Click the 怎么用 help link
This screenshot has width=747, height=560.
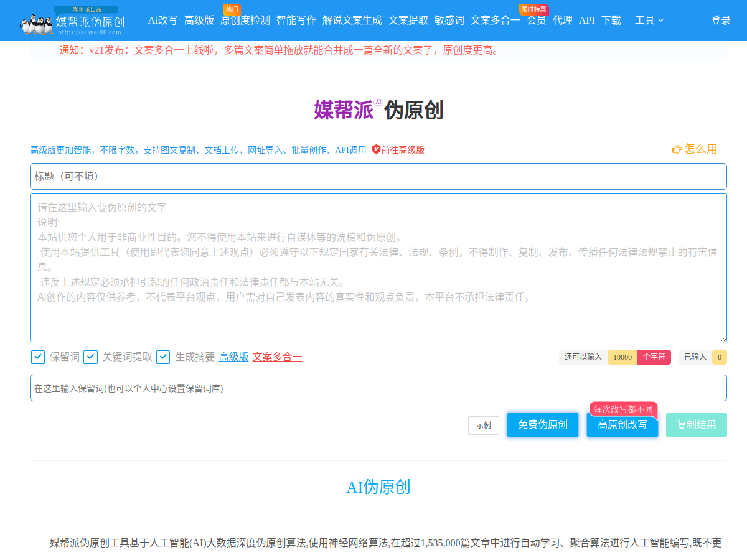(x=701, y=149)
